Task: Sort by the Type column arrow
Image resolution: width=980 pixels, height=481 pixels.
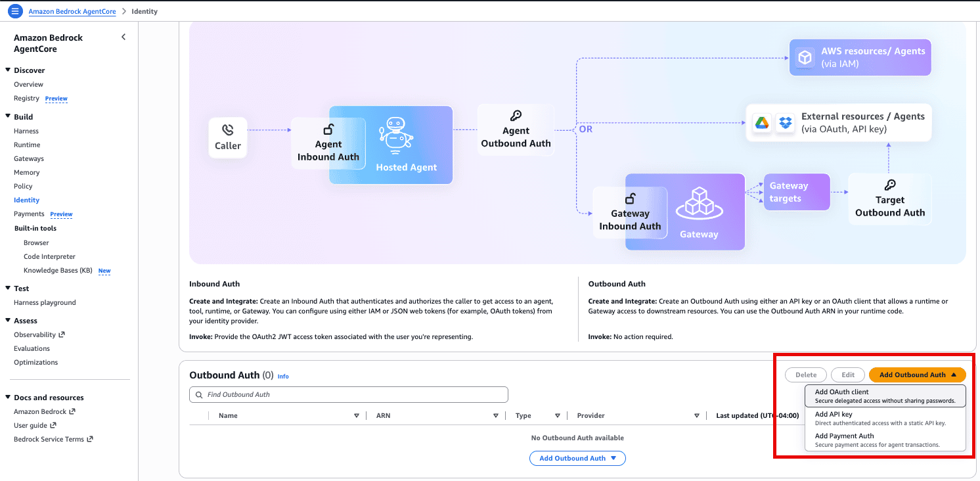Action: pos(558,416)
